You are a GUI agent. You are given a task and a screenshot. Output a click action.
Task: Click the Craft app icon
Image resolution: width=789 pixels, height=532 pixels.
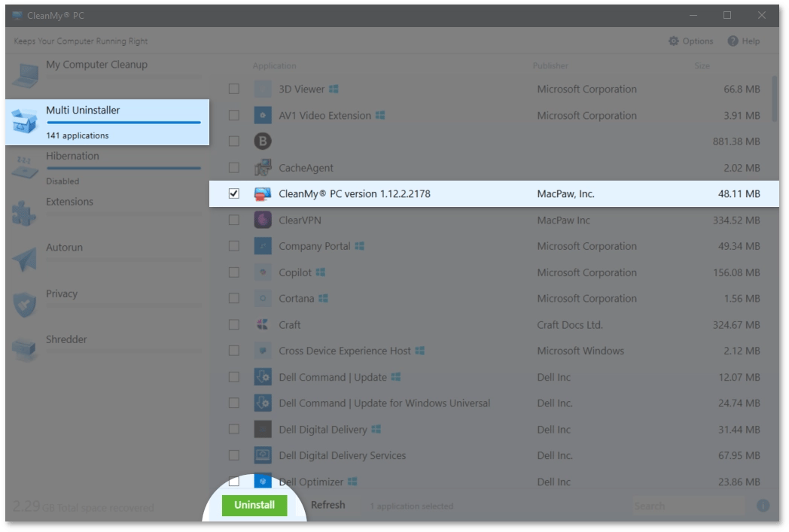(x=263, y=324)
